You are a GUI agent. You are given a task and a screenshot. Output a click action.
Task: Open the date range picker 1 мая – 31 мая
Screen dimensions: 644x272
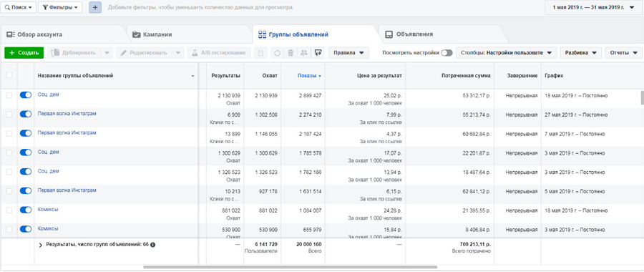coord(593,7)
